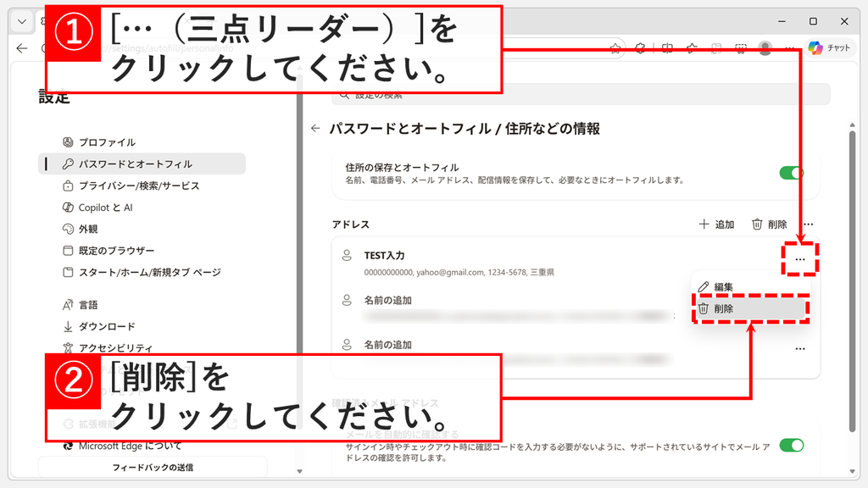Open three-dot menu for TEST入力 address
The image size is (868, 488).
800,259
